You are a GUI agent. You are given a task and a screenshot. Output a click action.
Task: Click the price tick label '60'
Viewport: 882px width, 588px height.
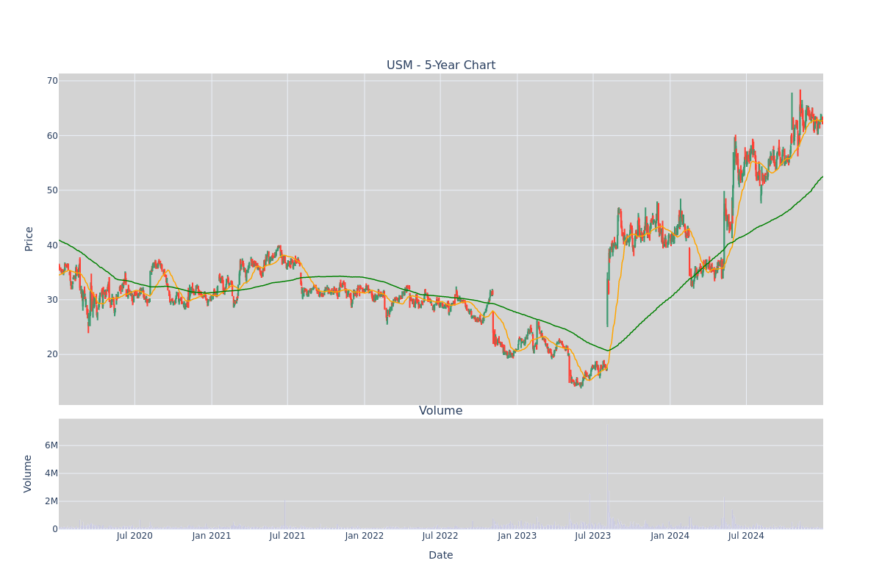click(x=52, y=136)
